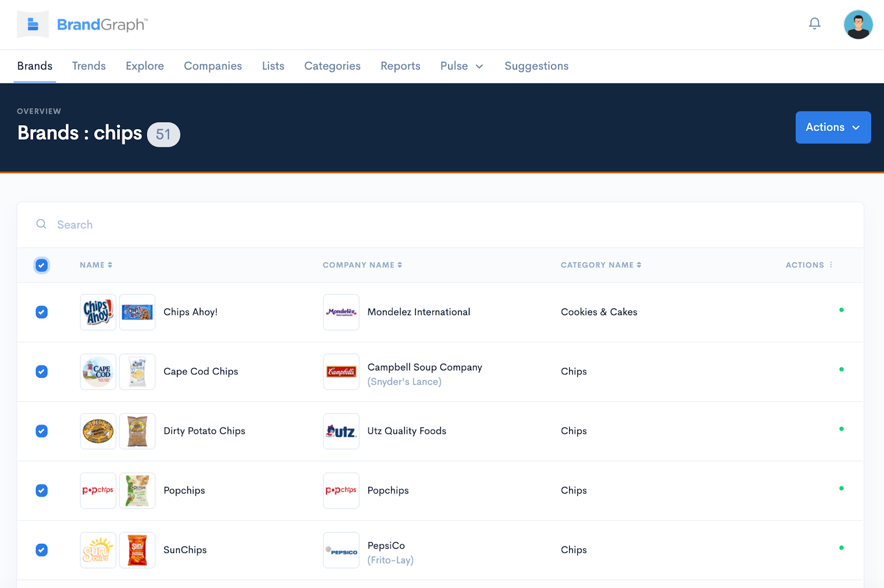This screenshot has height=588, width=884.
Task: Open the Cape Cod logo thumbnail
Action: tap(98, 372)
